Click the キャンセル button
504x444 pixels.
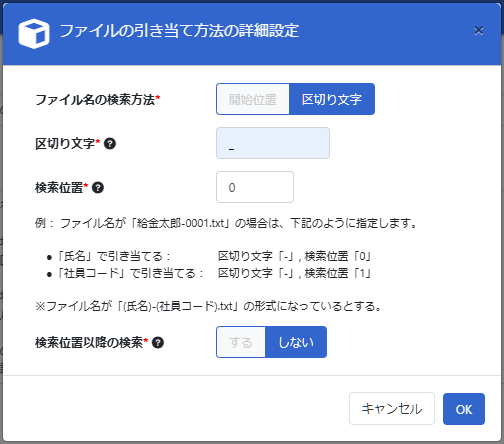(x=392, y=409)
